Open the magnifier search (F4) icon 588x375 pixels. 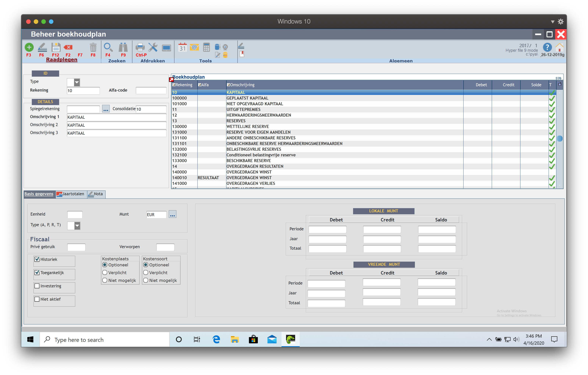pyautogui.click(x=108, y=47)
